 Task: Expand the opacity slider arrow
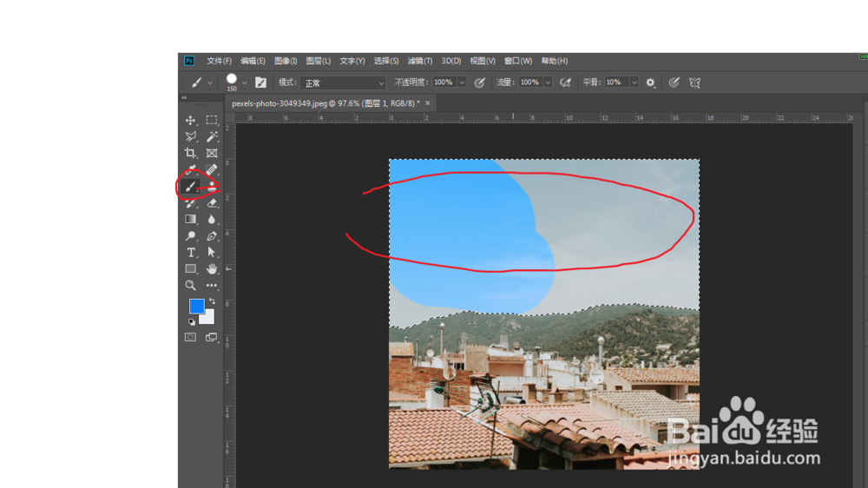462,82
